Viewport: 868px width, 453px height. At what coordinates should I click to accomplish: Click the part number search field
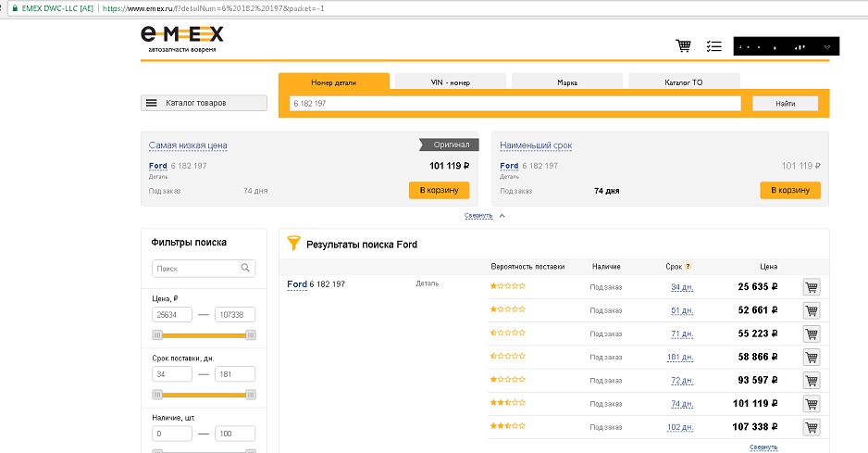coord(515,103)
